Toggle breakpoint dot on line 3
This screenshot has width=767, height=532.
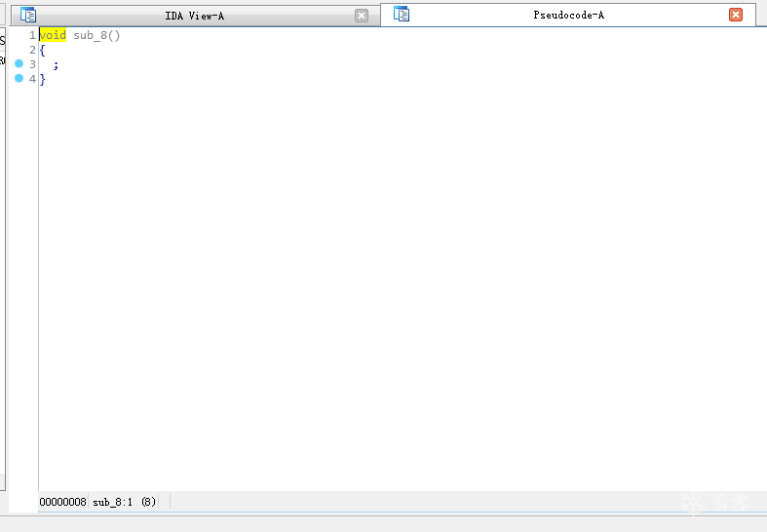19,63
